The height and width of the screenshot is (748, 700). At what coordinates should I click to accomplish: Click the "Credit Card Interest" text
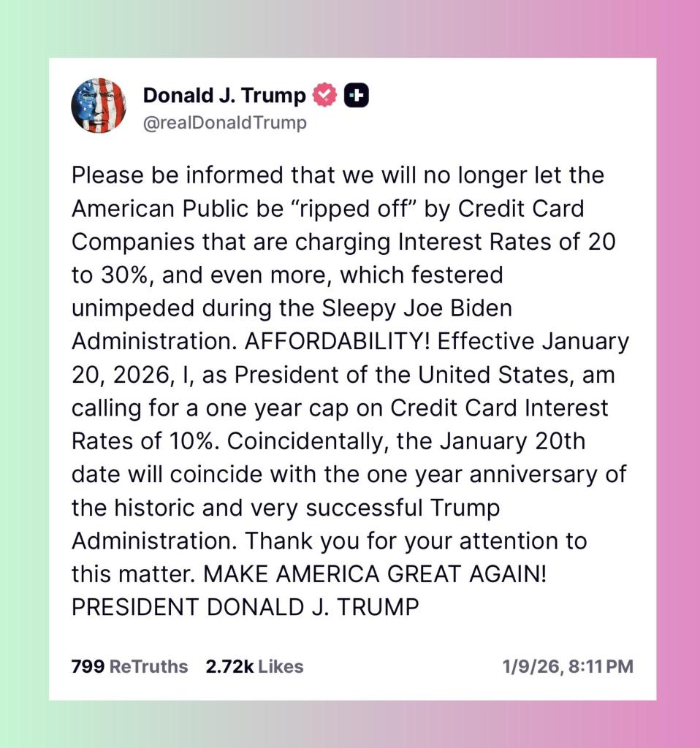click(x=498, y=408)
